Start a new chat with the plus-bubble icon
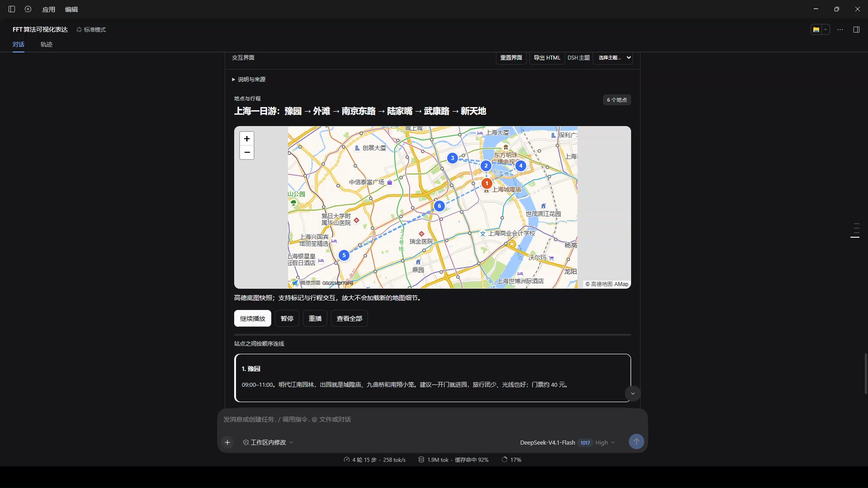The width and height of the screenshot is (868, 488). (28, 9)
